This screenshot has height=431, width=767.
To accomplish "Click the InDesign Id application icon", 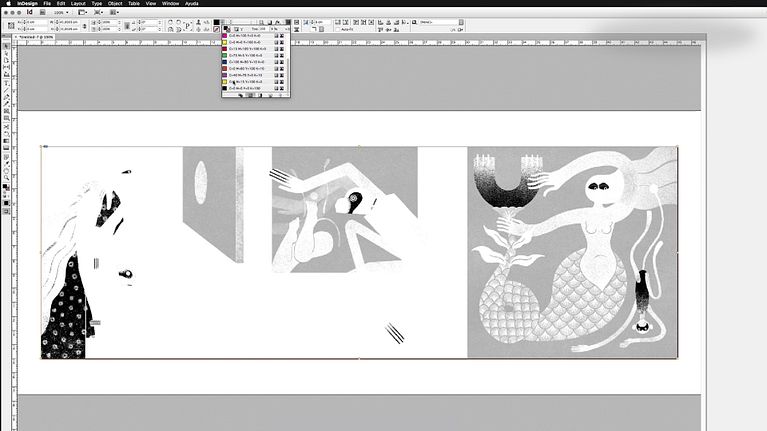I will coord(29,13).
